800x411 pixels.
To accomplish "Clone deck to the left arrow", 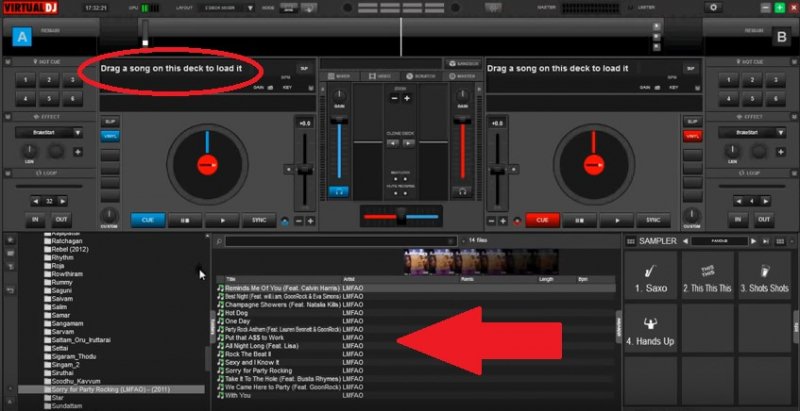I will [392, 144].
